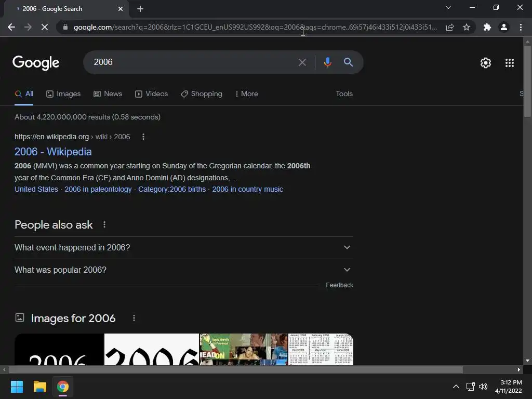Image resolution: width=532 pixels, height=399 pixels.
Task: Send Feedback on People also ask
Action: pos(339,285)
